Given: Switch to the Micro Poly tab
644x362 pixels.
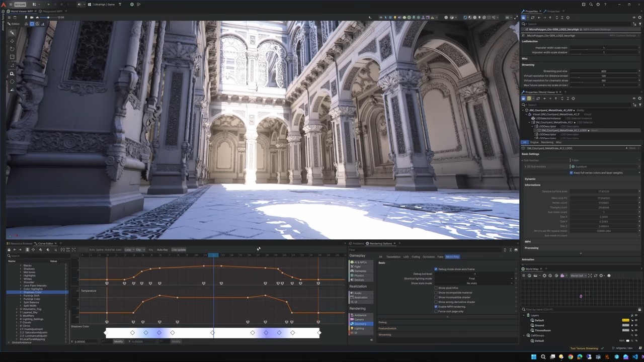Looking at the screenshot, I should pos(452,257).
